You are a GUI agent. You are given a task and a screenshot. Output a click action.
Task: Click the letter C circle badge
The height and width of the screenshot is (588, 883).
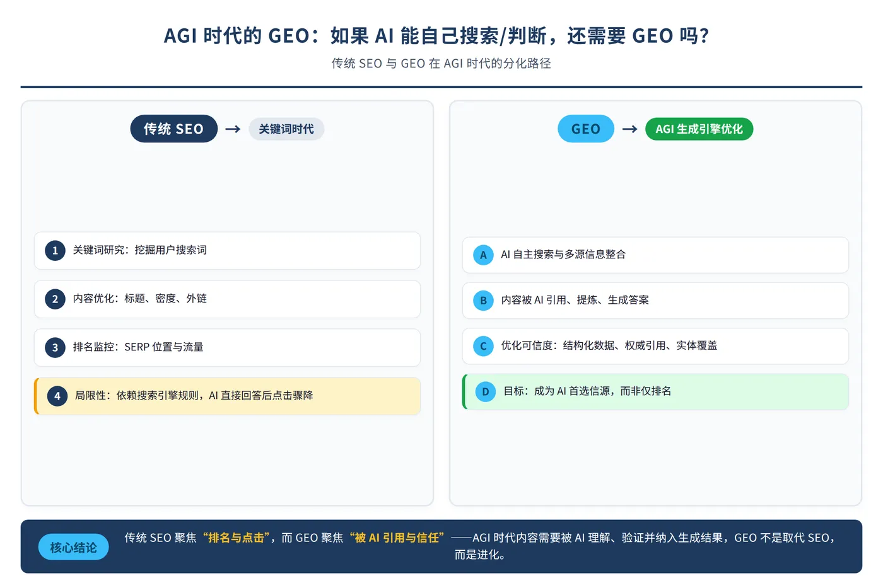tap(483, 346)
